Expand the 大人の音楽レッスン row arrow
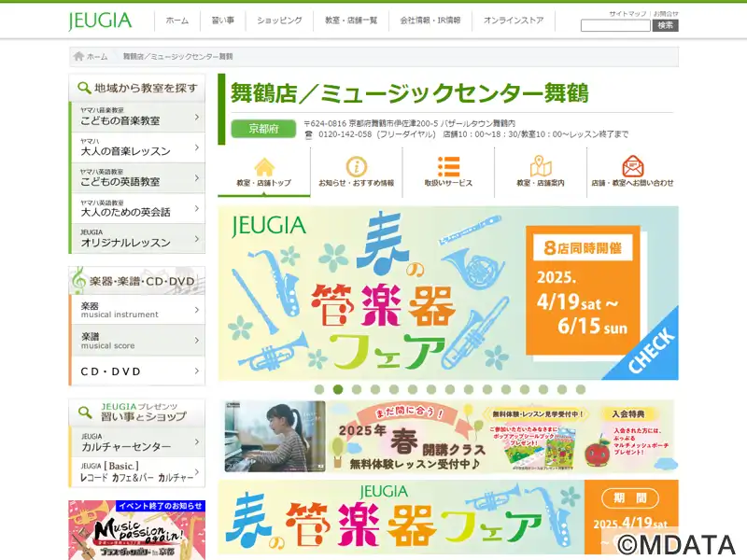 pyautogui.click(x=197, y=147)
